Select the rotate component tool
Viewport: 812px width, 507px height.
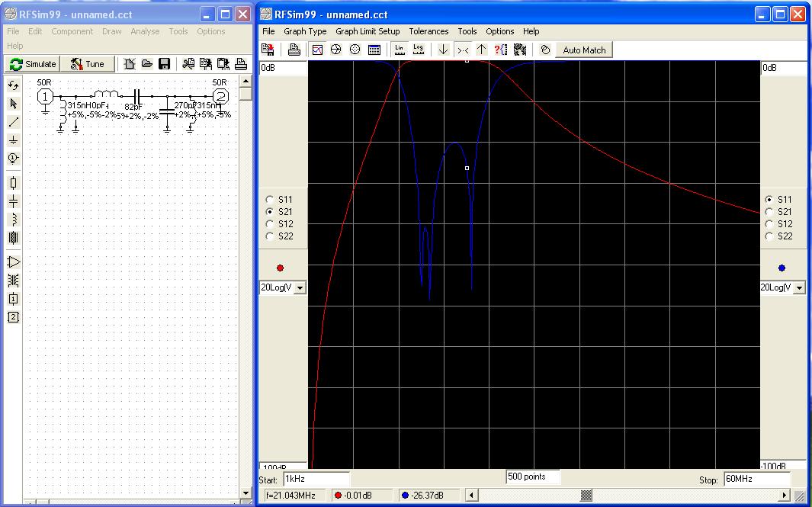[x=14, y=86]
